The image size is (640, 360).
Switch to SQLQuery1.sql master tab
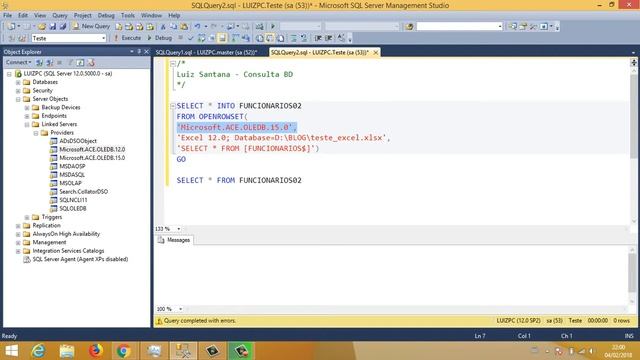pos(207,52)
